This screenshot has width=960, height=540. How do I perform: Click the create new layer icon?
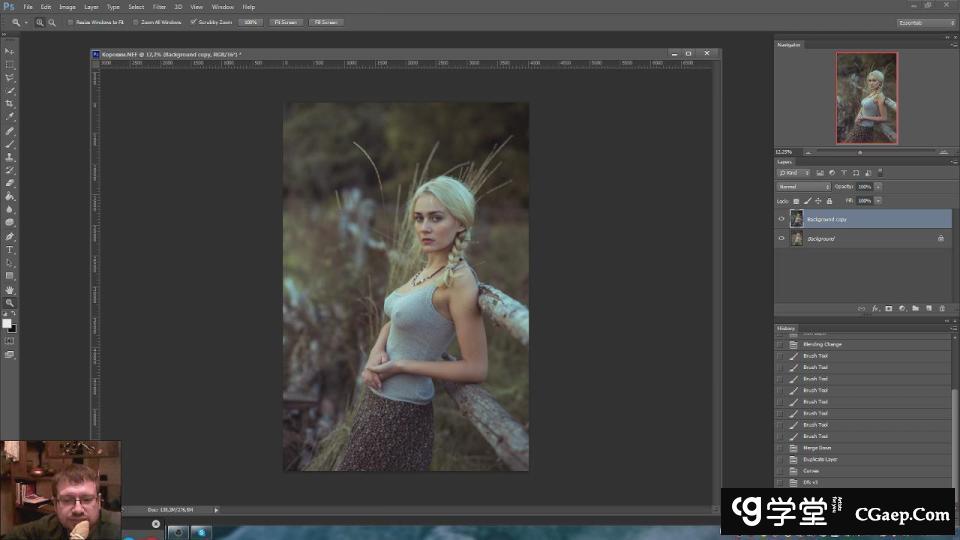(x=928, y=308)
